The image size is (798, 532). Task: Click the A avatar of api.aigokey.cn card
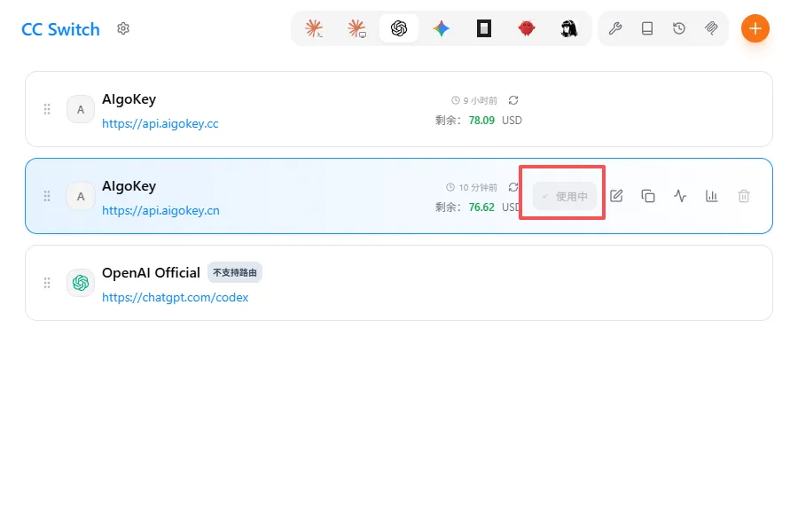81,197
